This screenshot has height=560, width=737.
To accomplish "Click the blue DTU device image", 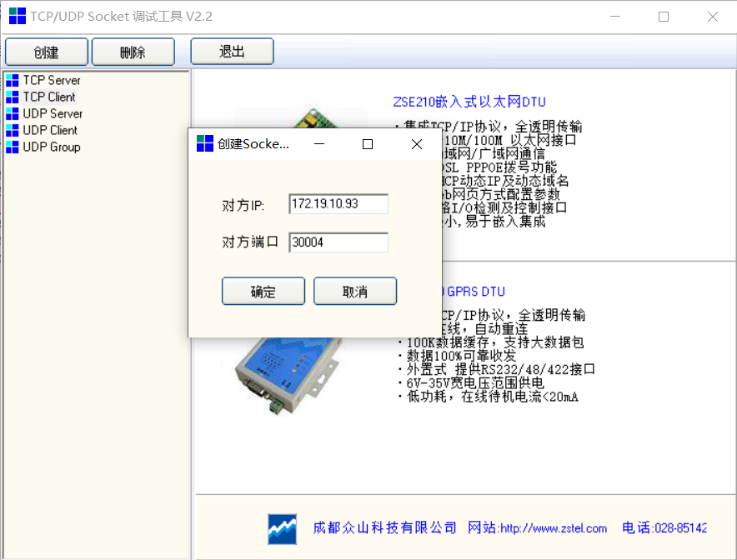I will point(287,376).
